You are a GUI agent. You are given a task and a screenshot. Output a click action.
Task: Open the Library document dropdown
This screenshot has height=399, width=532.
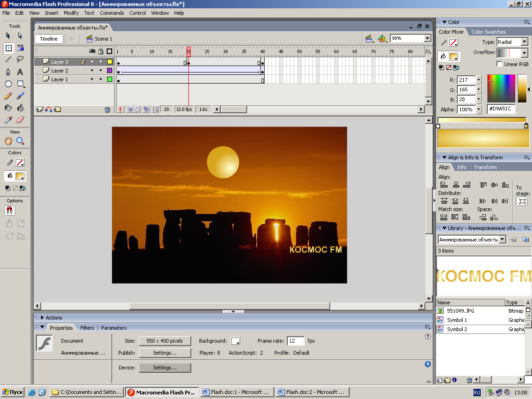(x=502, y=240)
